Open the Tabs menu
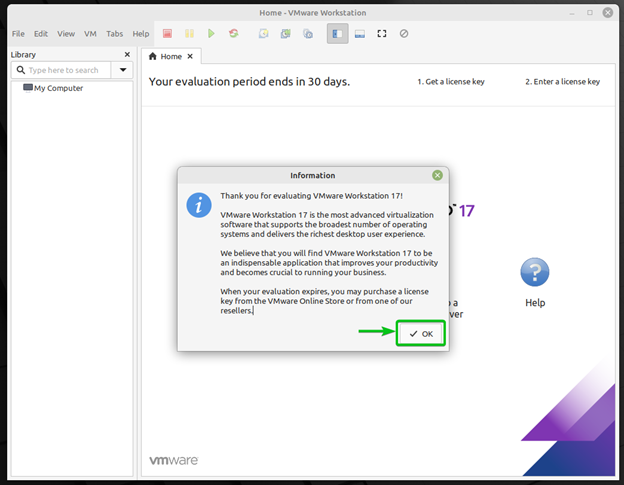 pyautogui.click(x=114, y=34)
